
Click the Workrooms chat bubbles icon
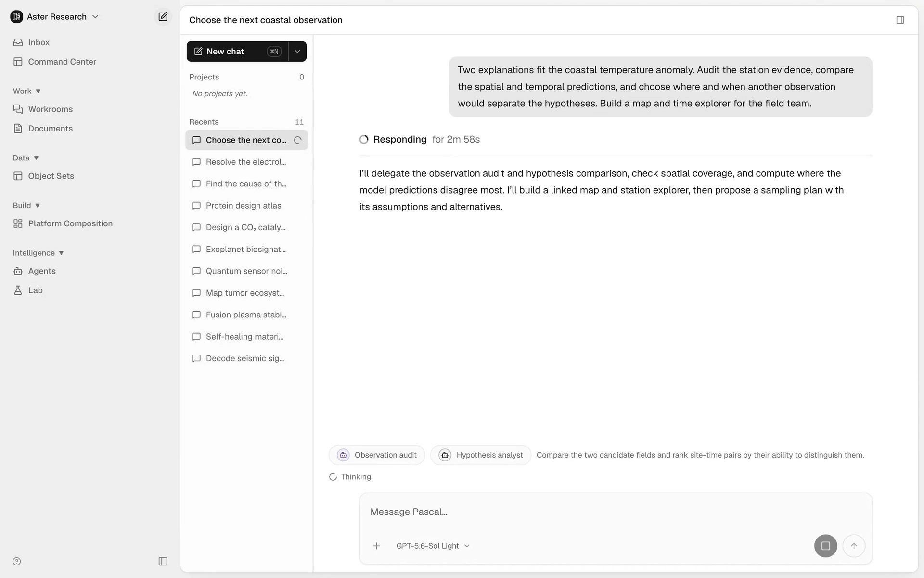click(18, 109)
